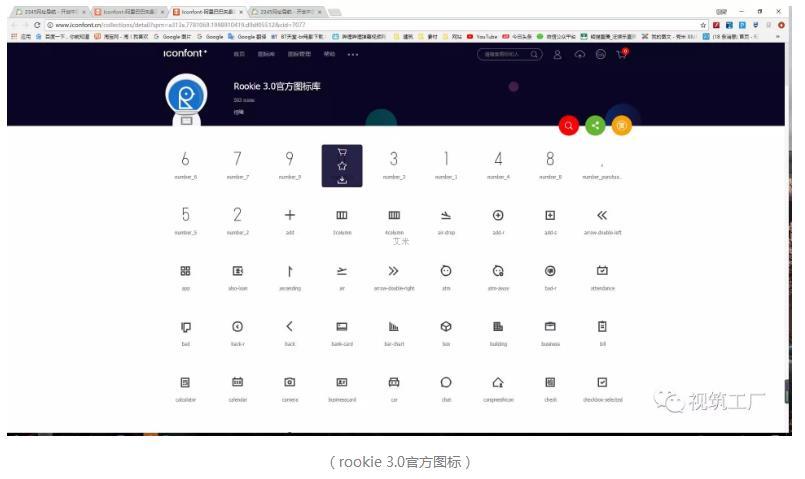Select the bank-card icon
This screenshot has width=805, height=479.
coord(342,326)
